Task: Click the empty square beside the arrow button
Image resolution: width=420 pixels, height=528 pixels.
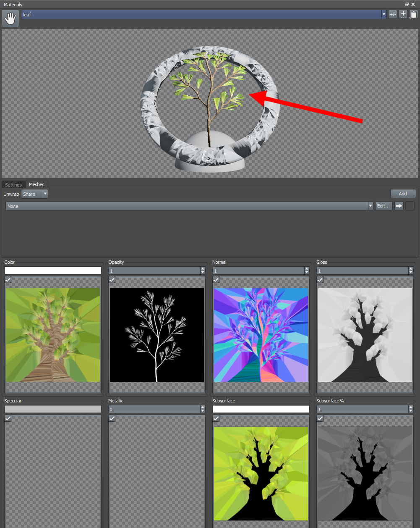Action: click(410, 206)
